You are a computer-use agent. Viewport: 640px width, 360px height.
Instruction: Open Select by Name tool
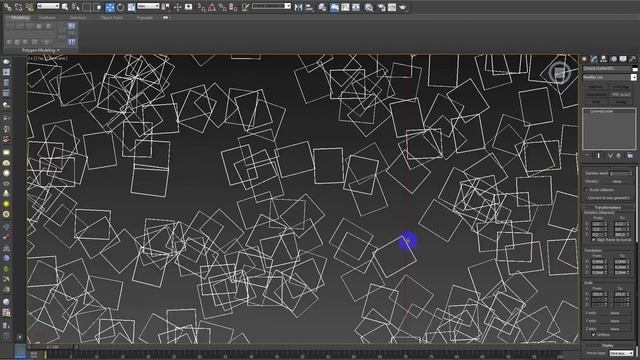76,7
